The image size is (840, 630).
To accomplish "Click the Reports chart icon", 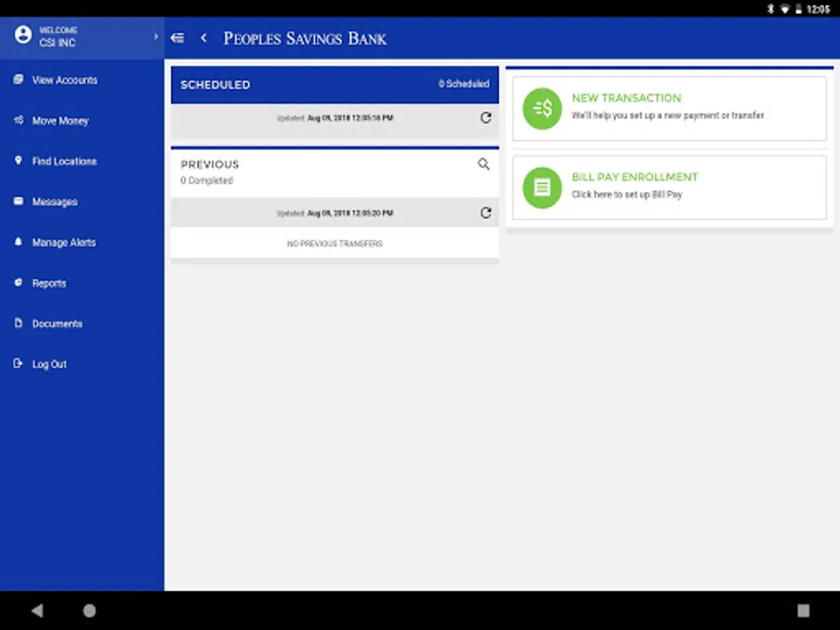I will pos(18,283).
